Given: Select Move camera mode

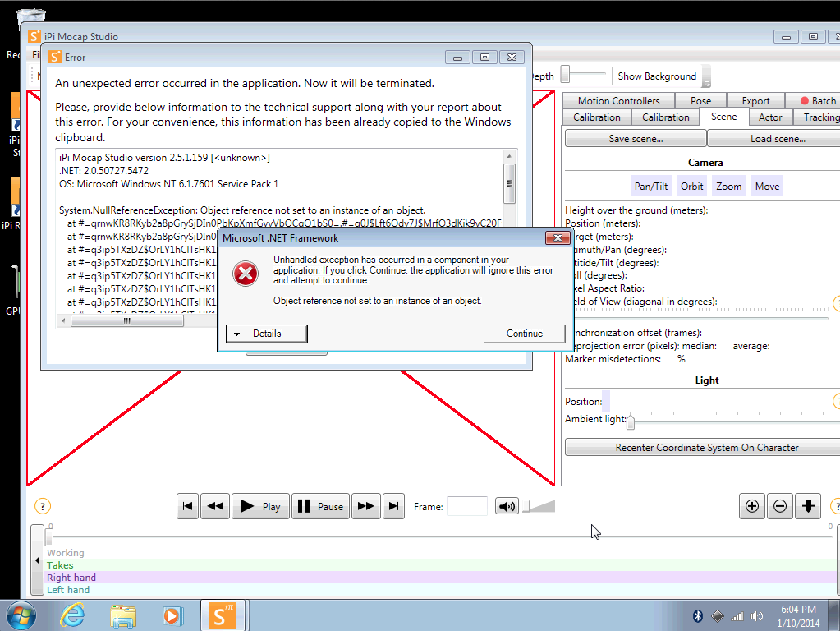Looking at the screenshot, I should coord(767,186).
